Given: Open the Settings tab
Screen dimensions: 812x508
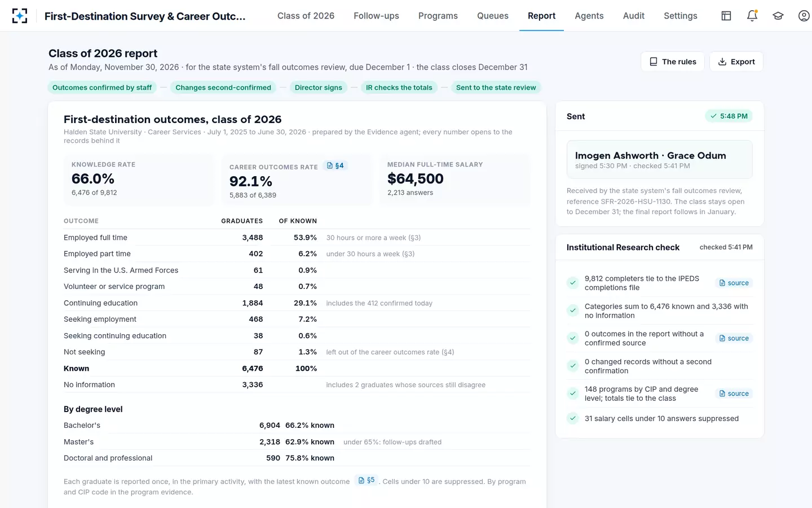Looking at the screenshot, I should click(x=681, y=16).
